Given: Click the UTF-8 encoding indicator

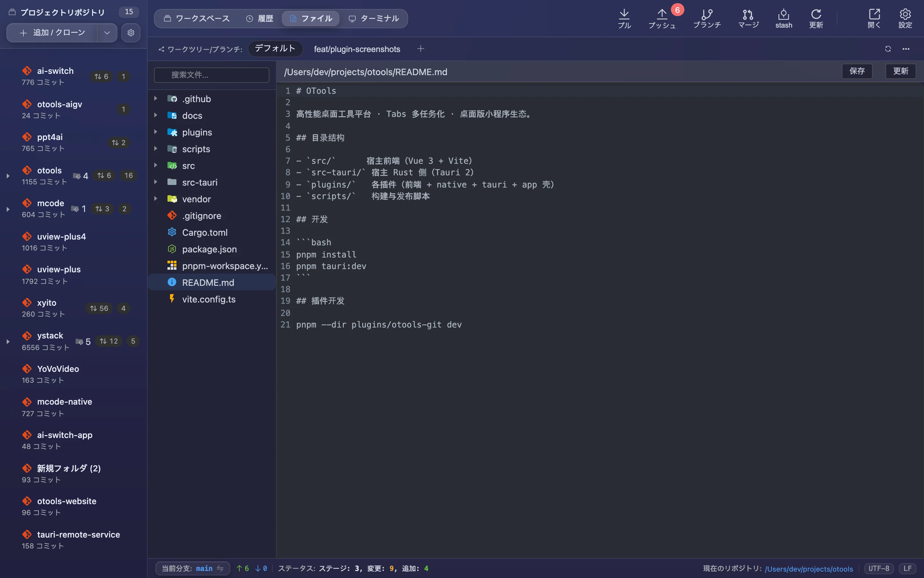Looking at the screenshot, I should [x=878, y=568].
